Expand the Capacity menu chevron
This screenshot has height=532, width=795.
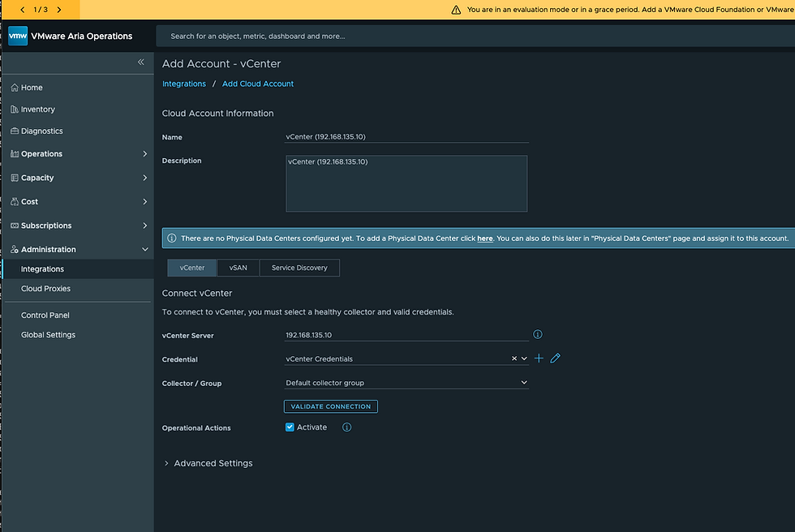(x=145, y=178)
